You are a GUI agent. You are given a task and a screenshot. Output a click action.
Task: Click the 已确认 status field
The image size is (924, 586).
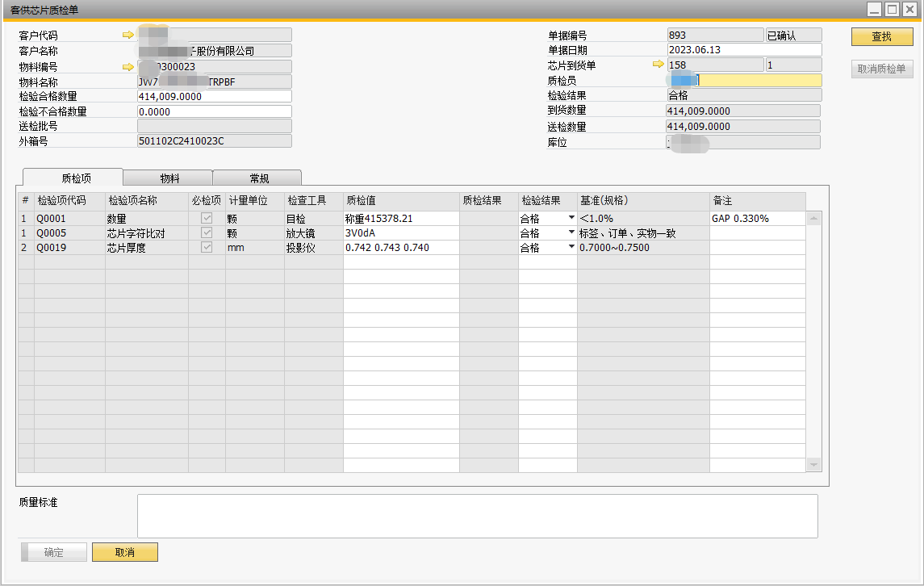(x=793, y=35)
